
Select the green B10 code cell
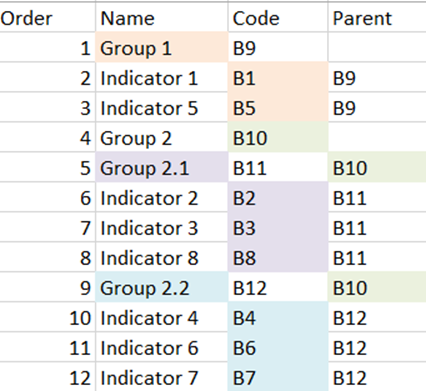tap(278, 137)
